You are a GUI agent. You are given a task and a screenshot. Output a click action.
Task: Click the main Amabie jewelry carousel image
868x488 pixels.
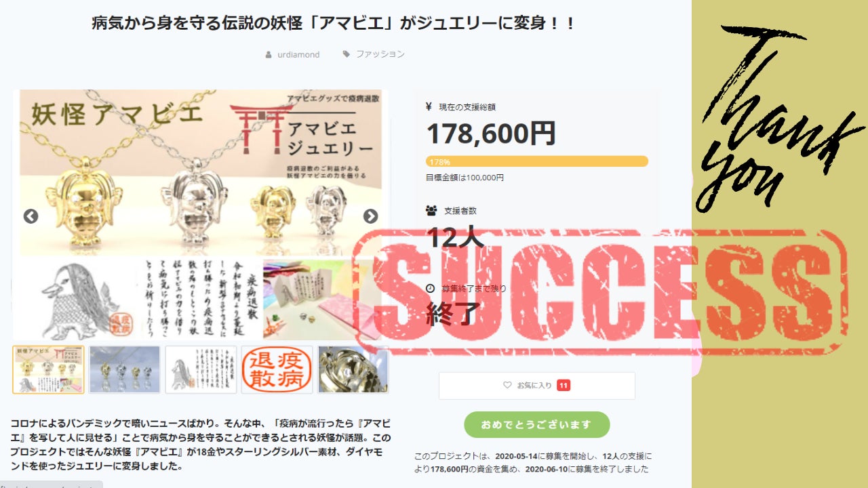click(201, 214)
